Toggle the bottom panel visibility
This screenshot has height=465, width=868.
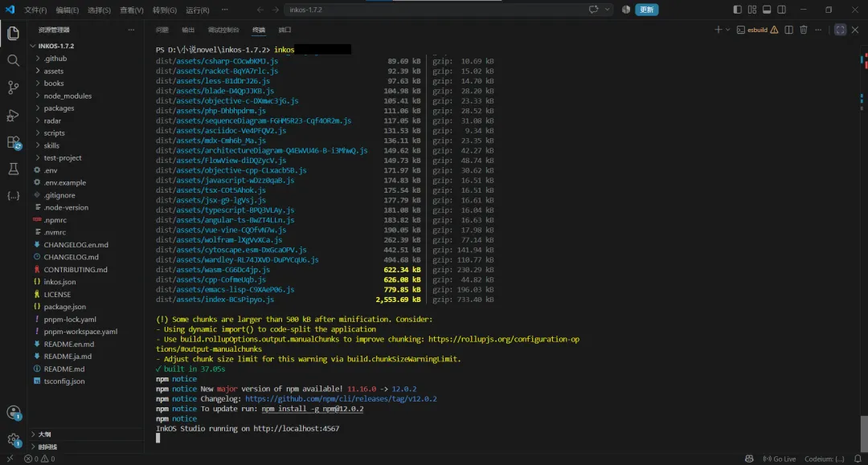(x=767, y=10)
